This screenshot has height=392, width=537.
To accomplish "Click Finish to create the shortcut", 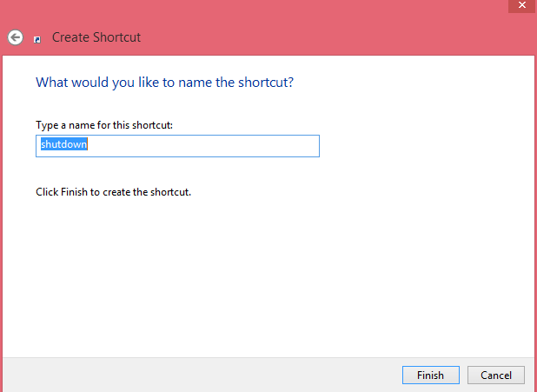I will tap(430, 375).
